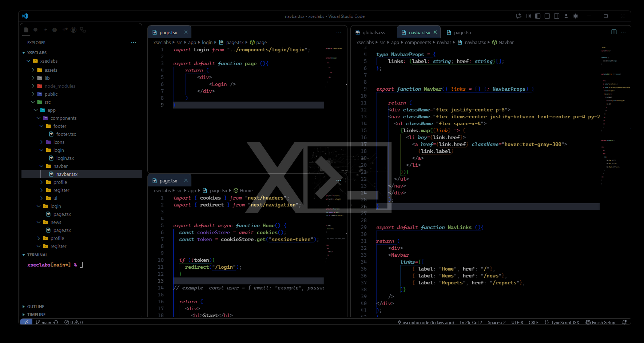Image resolution: width=644 pixels, height=343 pixels.
Task: Click the xscriptorcode blame info in status bar
Action: pos(426,322)
